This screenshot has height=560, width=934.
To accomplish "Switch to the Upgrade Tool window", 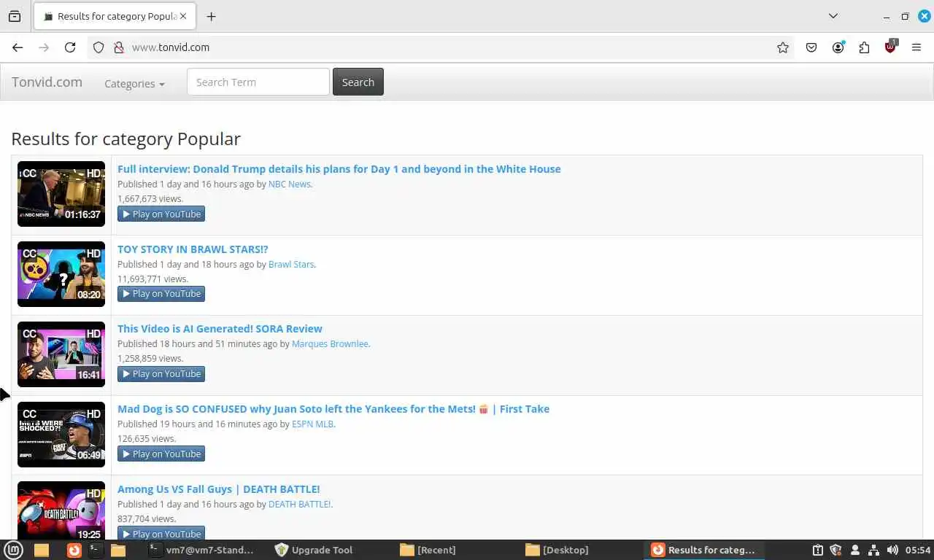I will coord(314,550).
